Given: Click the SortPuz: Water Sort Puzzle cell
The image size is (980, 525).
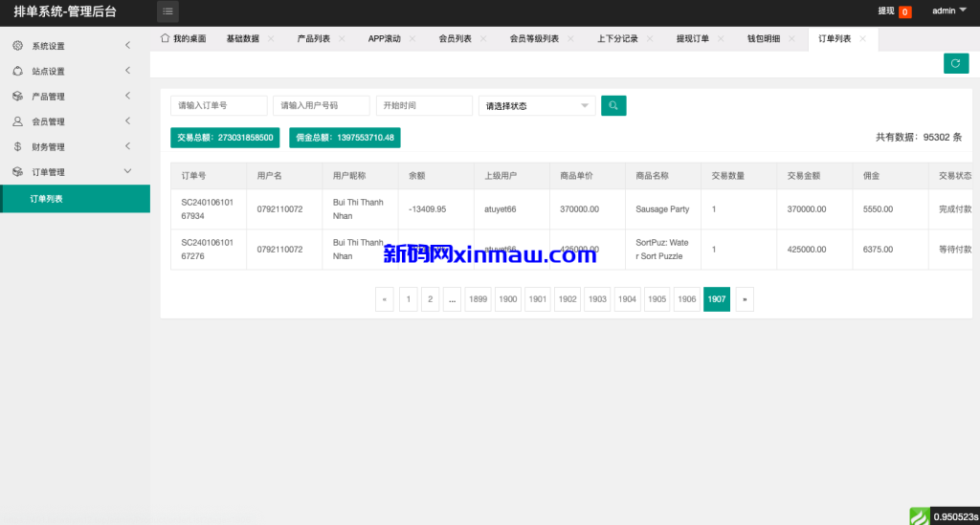Looking at the screenshot, I should (x=662, y=249).
